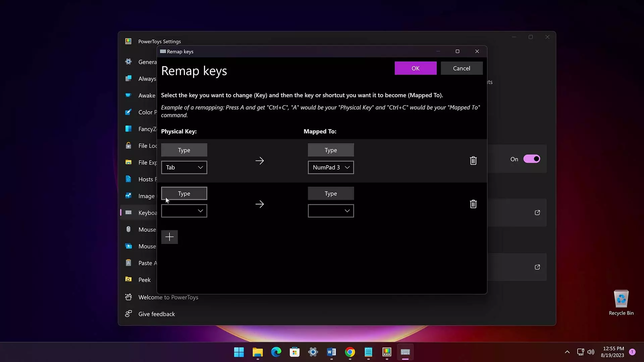Delete the empty second remapping row
The width and height of the screenshot is (644, 362).
[x=473, y=204]
